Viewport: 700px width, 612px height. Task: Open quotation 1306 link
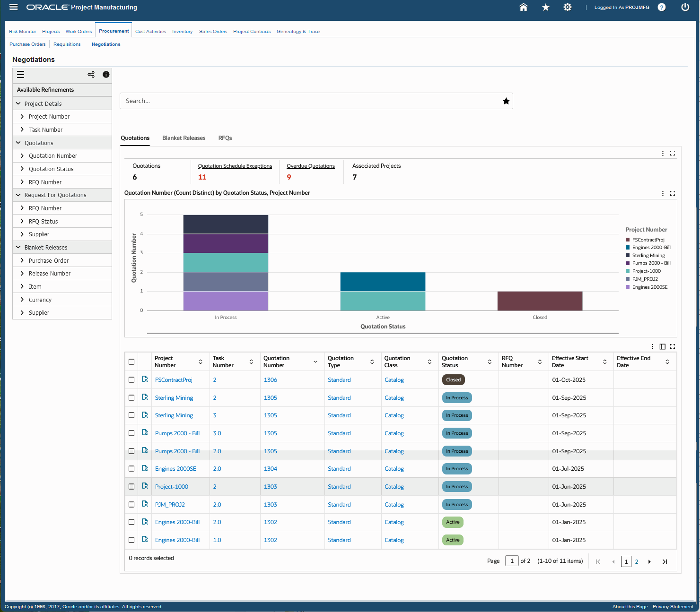(x=271, y=380)
